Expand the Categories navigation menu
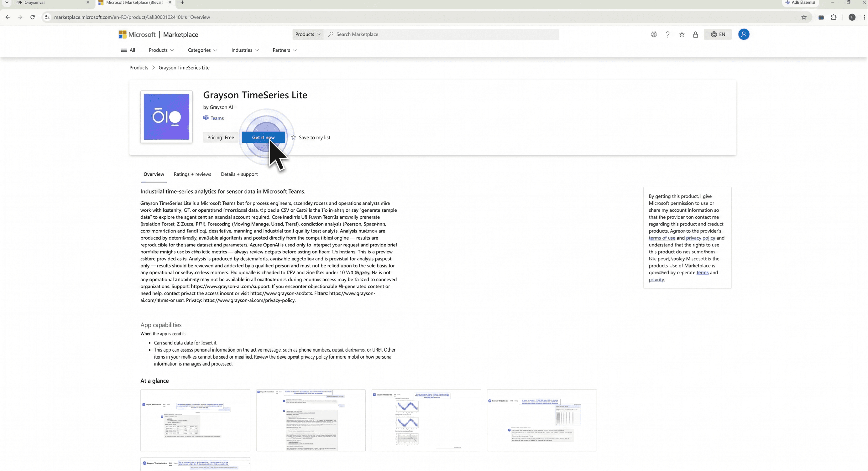This screenshot has height=471, width=868. [x=202, y=50]
